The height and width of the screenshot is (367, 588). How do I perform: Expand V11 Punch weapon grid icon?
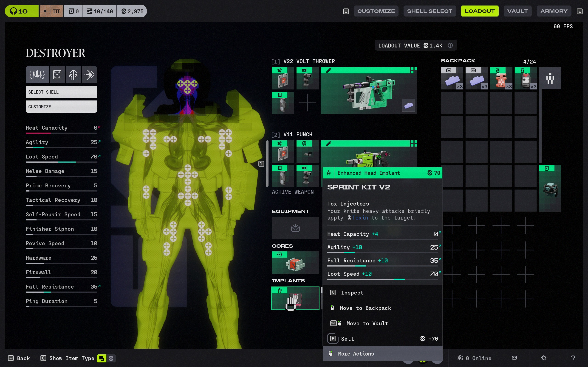point(413,143)
